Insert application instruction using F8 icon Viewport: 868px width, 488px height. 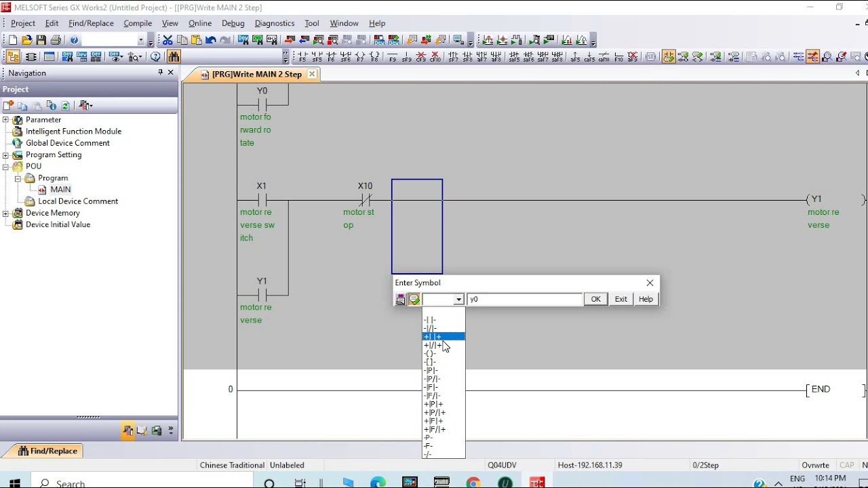coord(374,57)
